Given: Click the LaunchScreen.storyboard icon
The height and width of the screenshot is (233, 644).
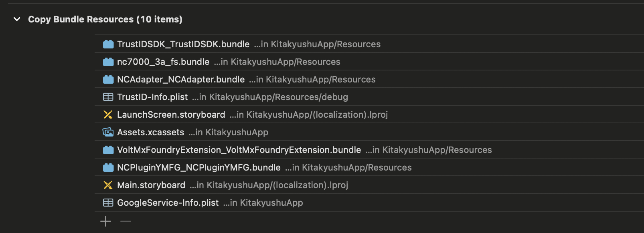Looking at the screenshot, I should tap(108, 114).
